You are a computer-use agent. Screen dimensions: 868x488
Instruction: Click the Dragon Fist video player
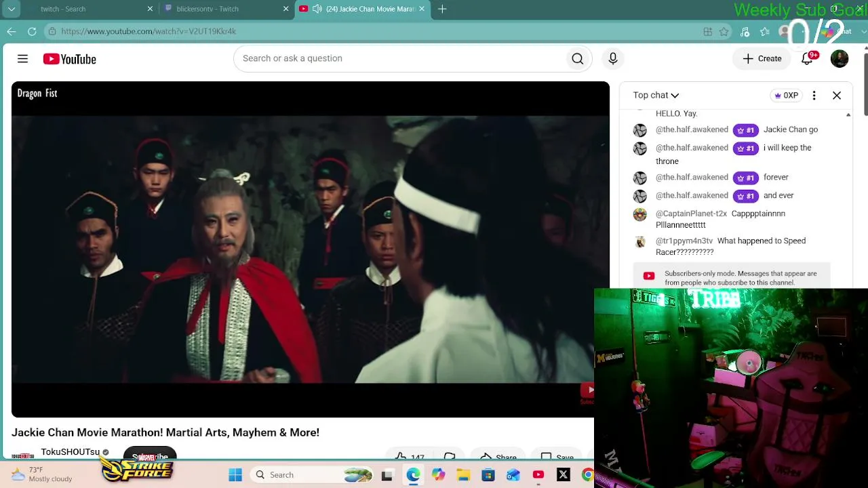pyautogui.click(x=311, y=249)
